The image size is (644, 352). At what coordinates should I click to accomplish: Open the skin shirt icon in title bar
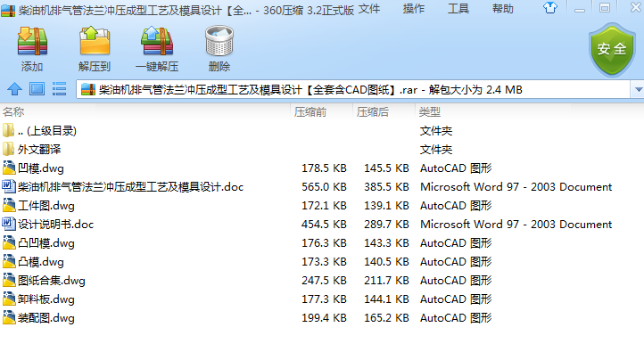(x=550, y=7)
